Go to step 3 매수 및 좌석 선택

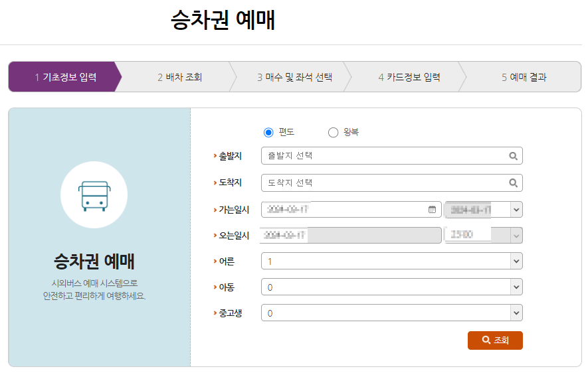click(294, 77)
